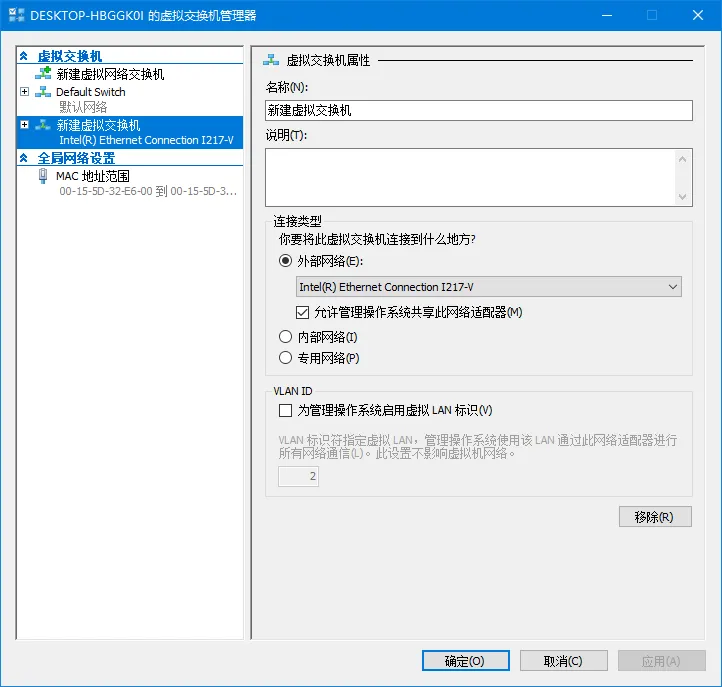Click the description scrollbar up arrow

pos(682,159)
